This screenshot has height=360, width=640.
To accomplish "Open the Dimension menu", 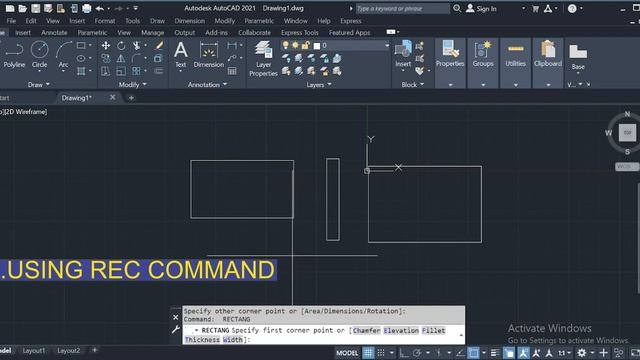I will pyautogui.click(x=190, y=21).
